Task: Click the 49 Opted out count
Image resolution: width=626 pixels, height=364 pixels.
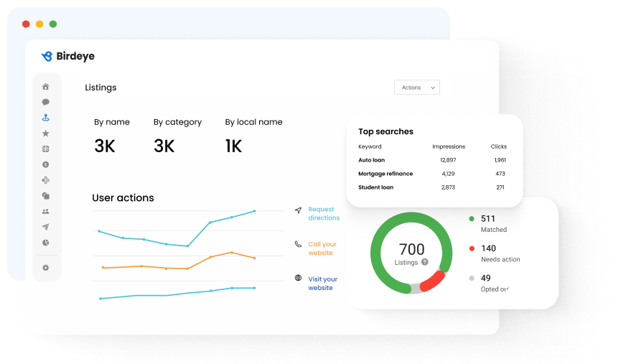Action: pyautogui.click(x=485, y=278)
